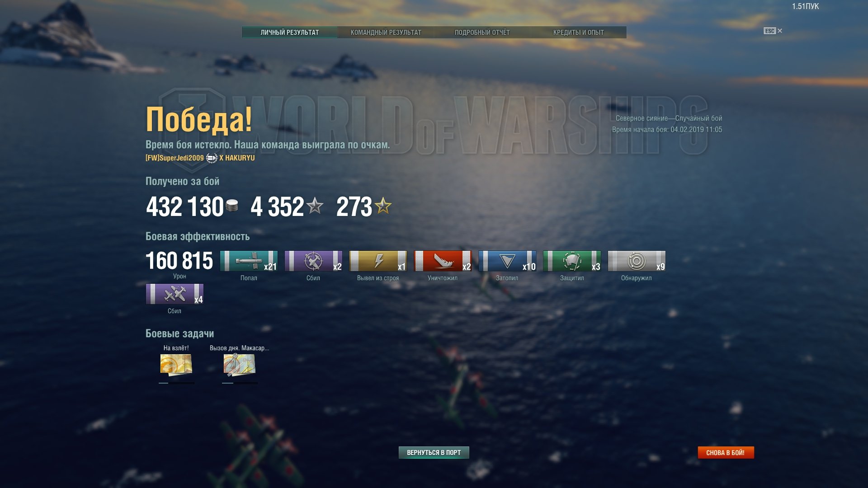Click 'Вернуться в порт' button
Viewport: 868px width, 488px height.
434,452
